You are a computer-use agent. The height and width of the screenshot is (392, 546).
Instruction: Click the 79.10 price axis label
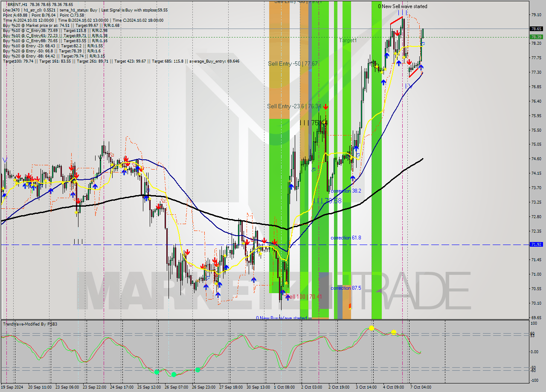point(536,14)
